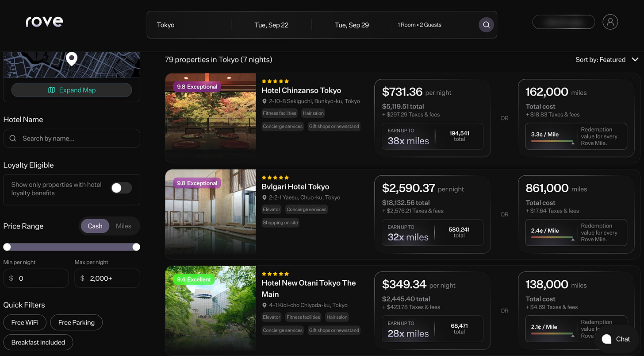The height and width of the screenshot is (356, 644).
Task: Switch price range to Cash
Action: tap(95, 226)
